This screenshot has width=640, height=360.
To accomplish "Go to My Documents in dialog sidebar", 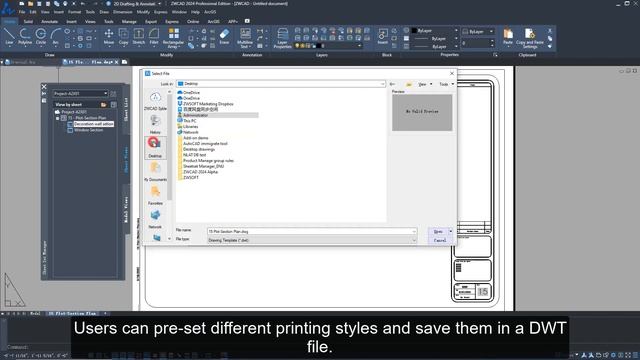I will point(155,172).
